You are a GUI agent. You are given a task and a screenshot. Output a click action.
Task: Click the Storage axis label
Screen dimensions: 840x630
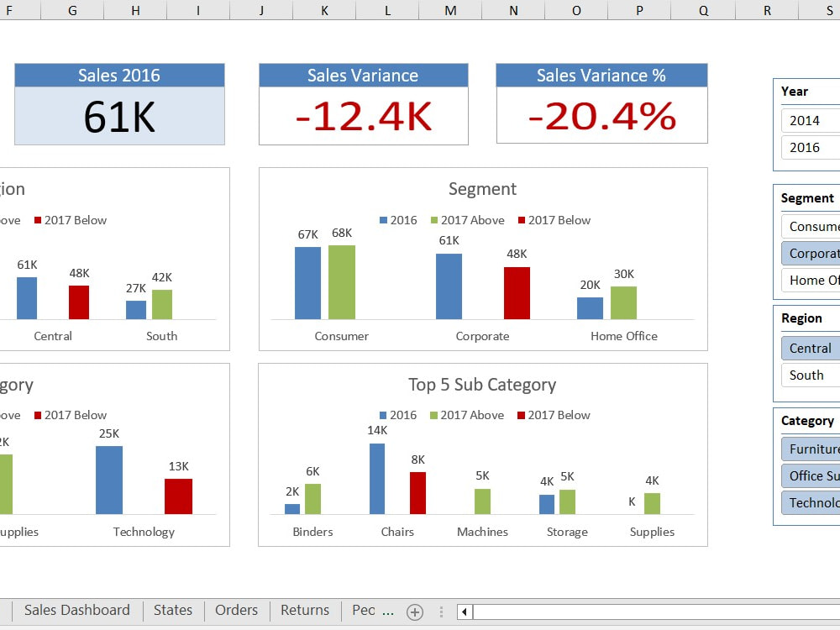click(567, 532)
